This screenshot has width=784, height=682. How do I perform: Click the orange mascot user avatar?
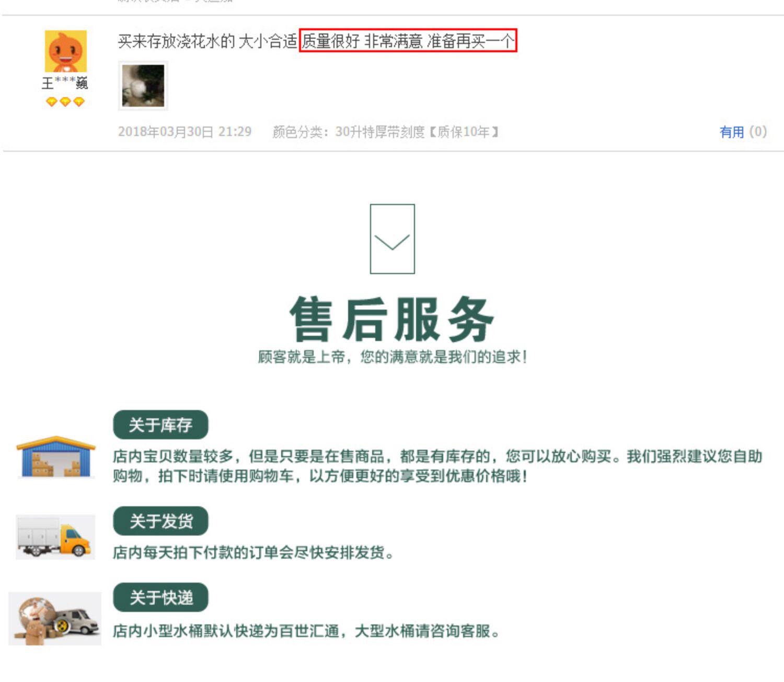click(x=65, y=51)
